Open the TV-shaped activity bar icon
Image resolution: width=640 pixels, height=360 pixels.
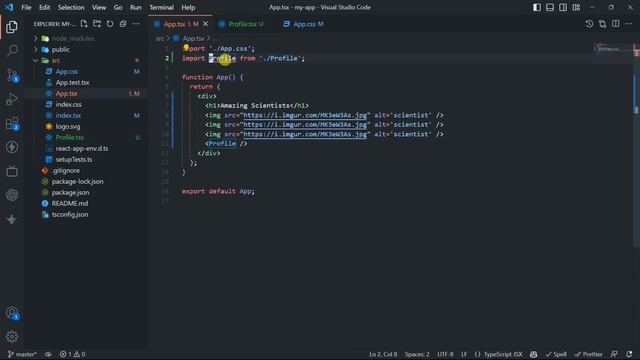12,171
